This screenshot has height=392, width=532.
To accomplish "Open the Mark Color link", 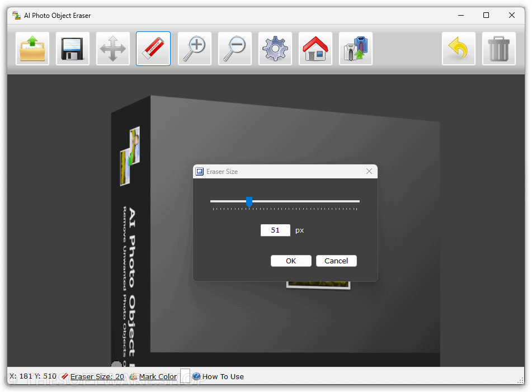I will [158, 376].
